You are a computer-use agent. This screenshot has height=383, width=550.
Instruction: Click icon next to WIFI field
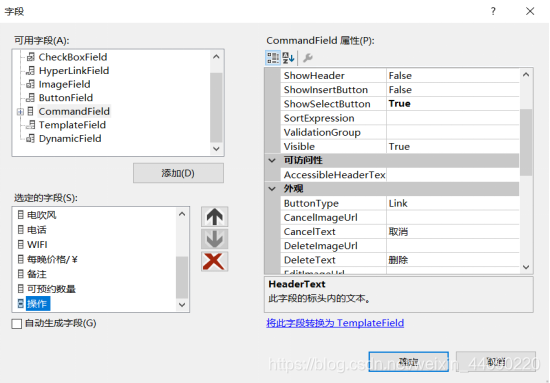tap(21, 244)
